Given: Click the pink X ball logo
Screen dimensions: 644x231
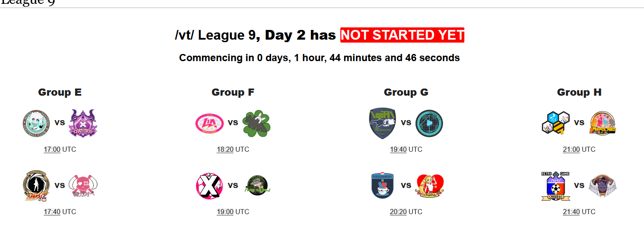Looking at the screenshot, I should tap(210, 186).
